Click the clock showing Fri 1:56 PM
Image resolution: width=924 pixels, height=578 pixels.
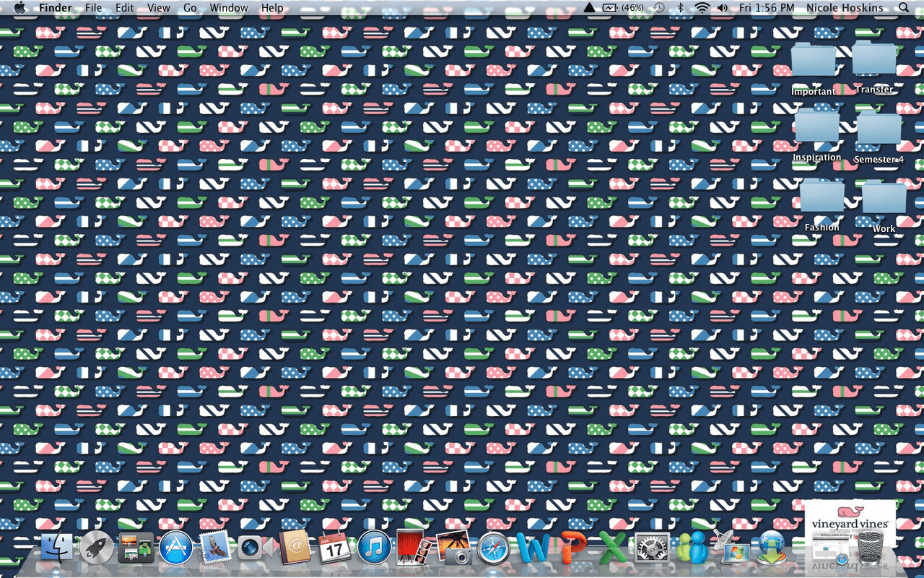click(767, 8)
